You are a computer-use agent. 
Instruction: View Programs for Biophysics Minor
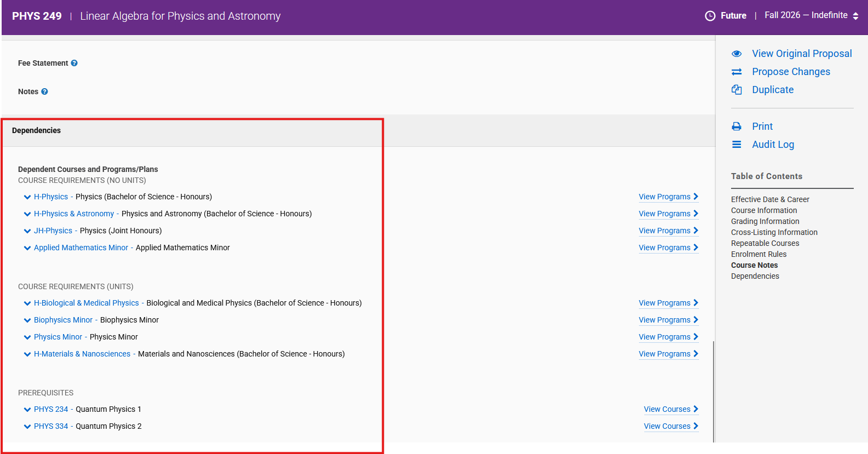point(669,320)
